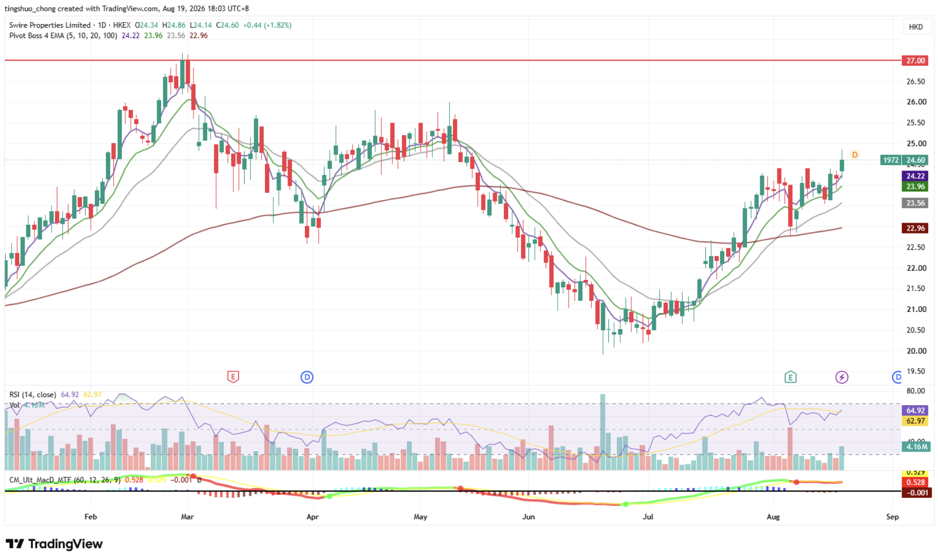Viewport: 938px width, 560px height.
Task: Open the blue dividend D marker near April
Action: click(307, 377)
